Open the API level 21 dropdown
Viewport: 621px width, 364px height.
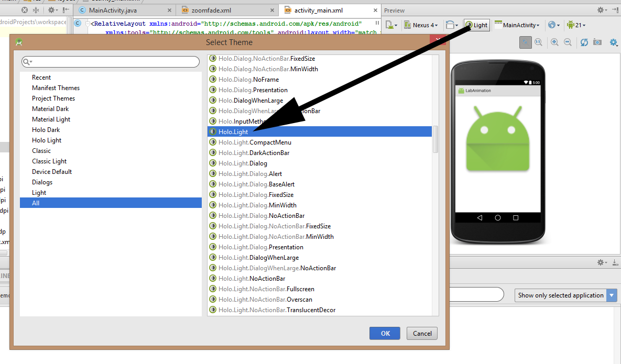click(576, 25)
